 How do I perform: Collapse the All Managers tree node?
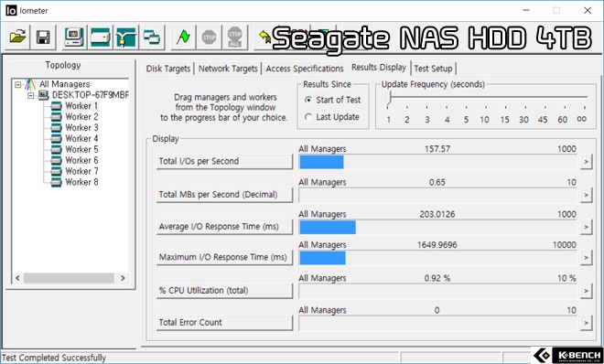click(x=17, y=84)
